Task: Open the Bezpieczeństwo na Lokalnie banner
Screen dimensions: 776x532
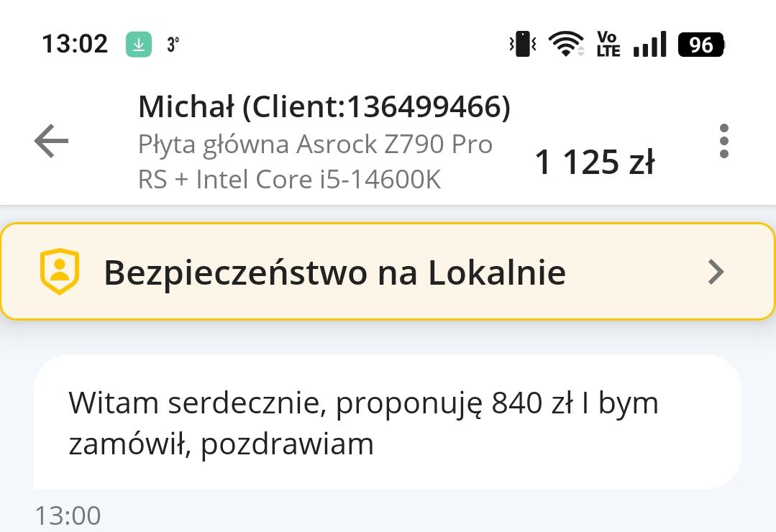Action: pos(334,272)
